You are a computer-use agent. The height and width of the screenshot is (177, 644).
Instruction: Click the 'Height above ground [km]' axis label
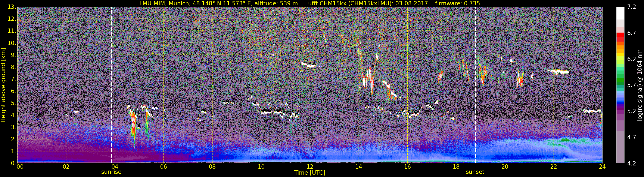click(x=3, y=85)
